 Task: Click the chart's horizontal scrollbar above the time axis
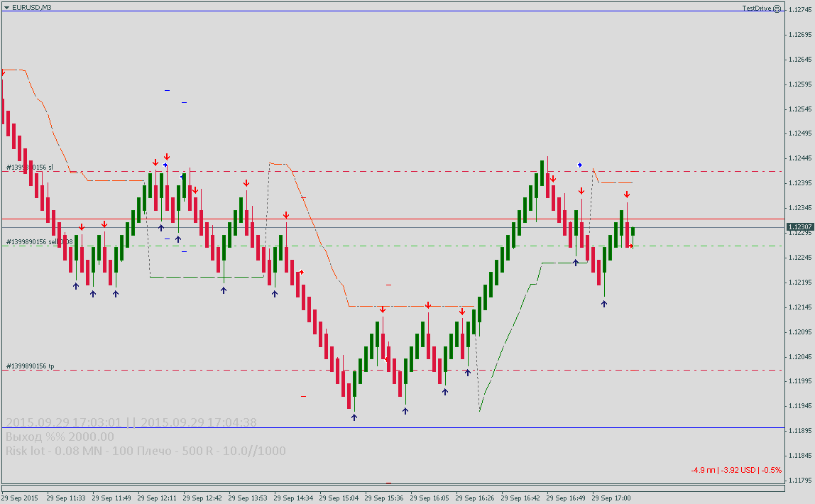coord(393,488)
